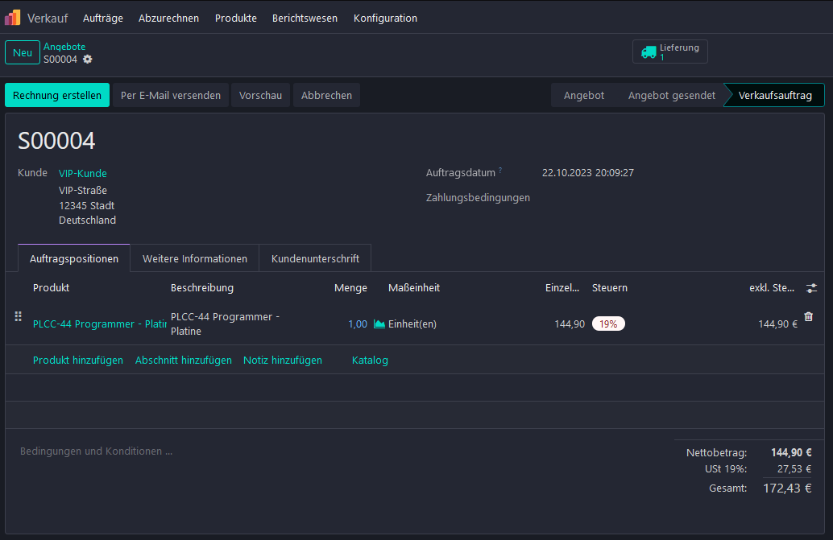Click the Auftragsdatum help question mark
This screenshot has height=540, width=833.
[500, 170]
